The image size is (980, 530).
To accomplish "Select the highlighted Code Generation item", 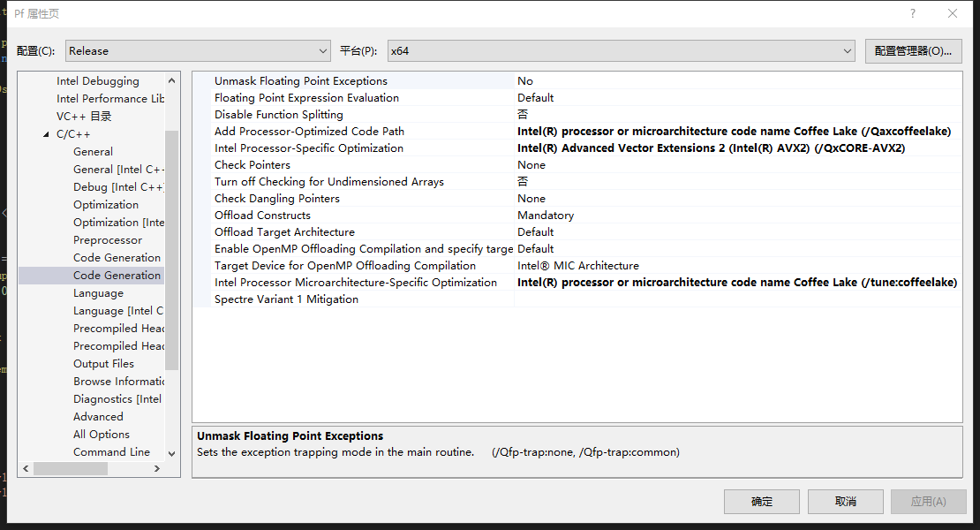I will [x=117, y=275].
